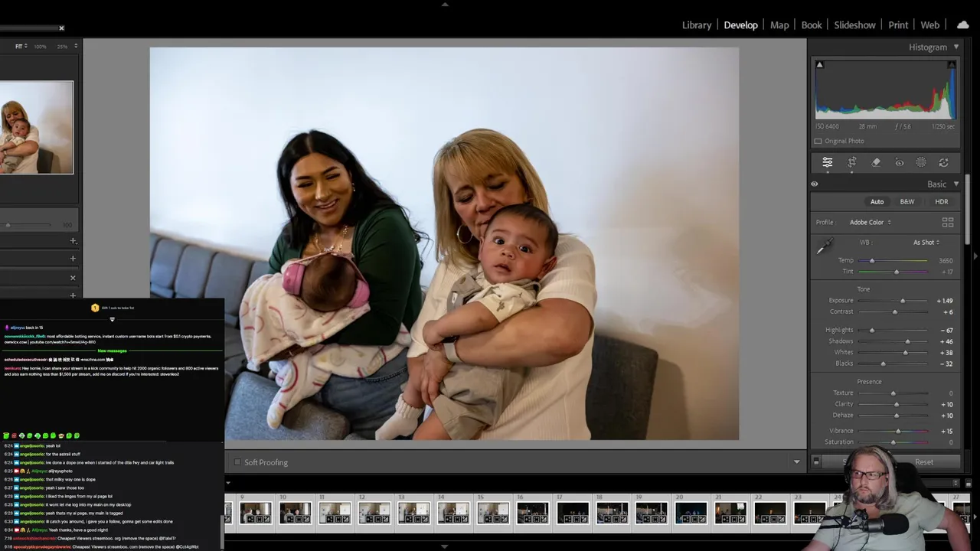The height and width of the screenshot is (551, 980).
Task: Pick the White Balance eyedropper
Action: [825, 246]
